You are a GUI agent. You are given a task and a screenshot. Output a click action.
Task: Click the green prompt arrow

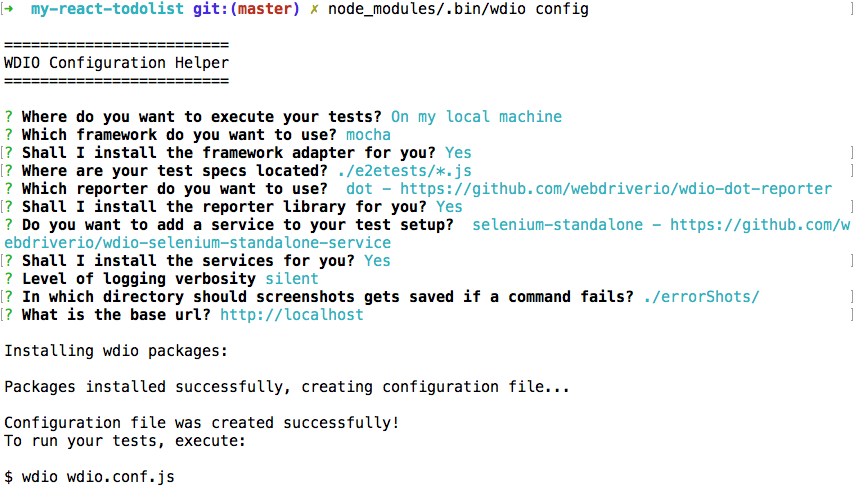[12, 9]
